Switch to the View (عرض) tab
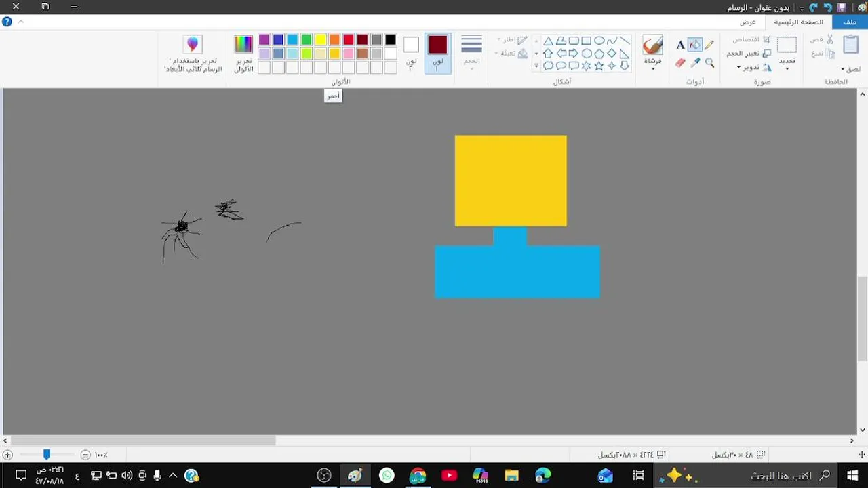 [x=747, y=22]
